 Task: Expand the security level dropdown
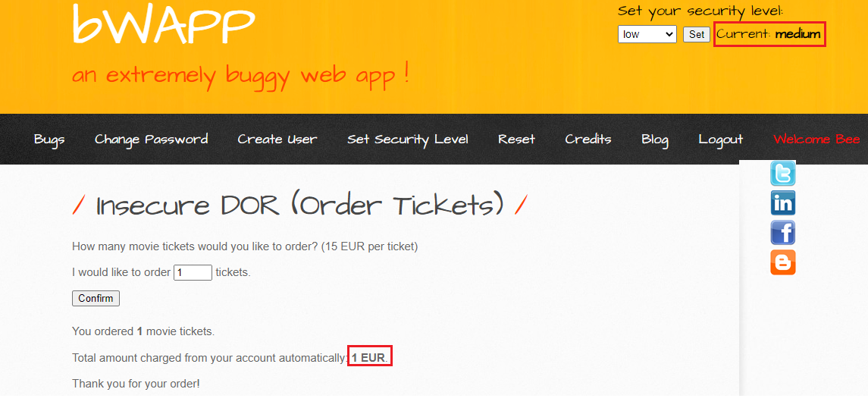click(x=647, y=34)
